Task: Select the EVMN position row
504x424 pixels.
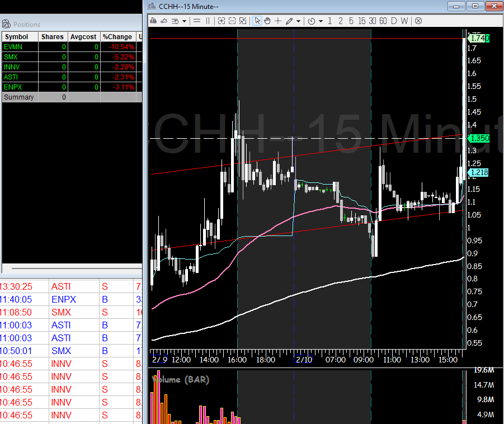Action: (72, 47)
